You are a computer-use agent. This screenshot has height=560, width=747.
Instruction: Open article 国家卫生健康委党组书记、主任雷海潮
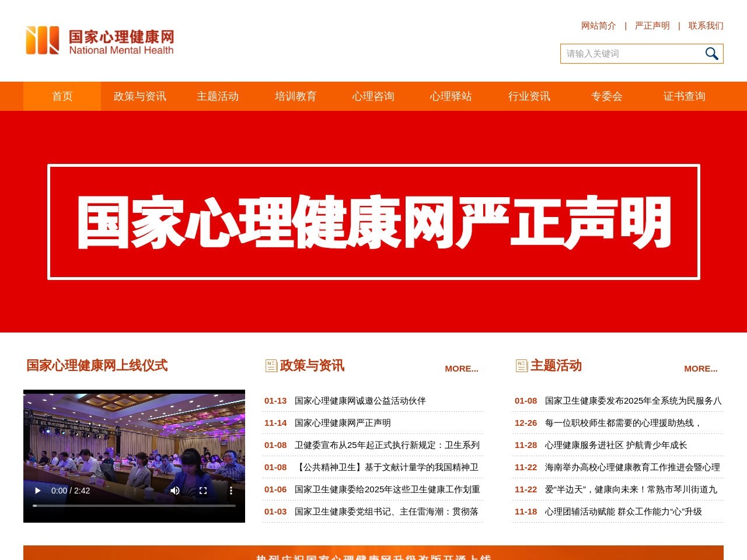[386, 512]
